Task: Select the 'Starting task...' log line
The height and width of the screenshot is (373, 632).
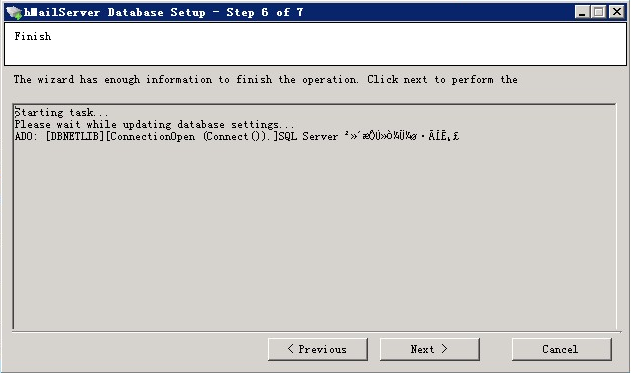Action: pos(61,112)
